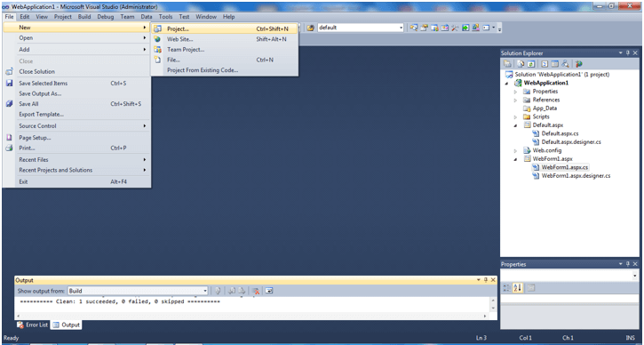Toggle auto-hide pin on Output window
644x345 pixels.
[486, 280]
